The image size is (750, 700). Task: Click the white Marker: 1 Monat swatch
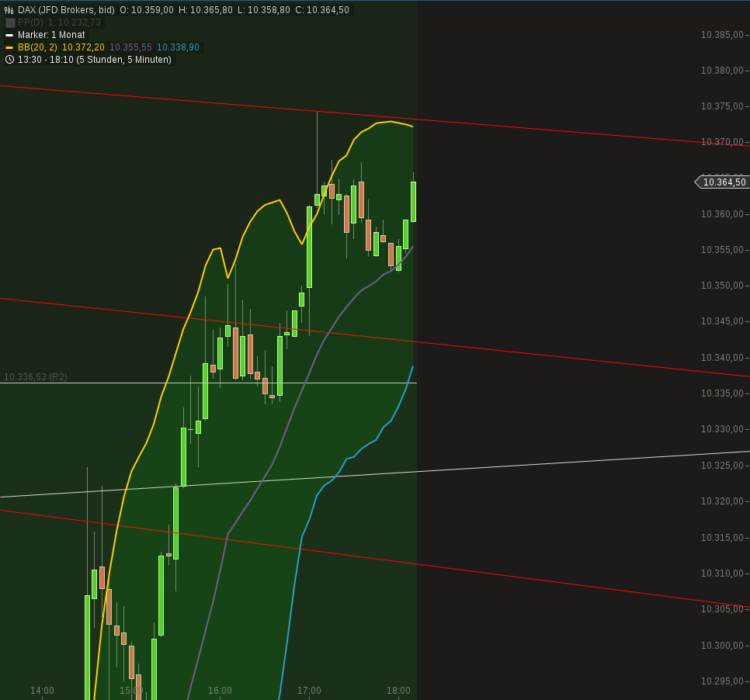click(x=9, y=36)
